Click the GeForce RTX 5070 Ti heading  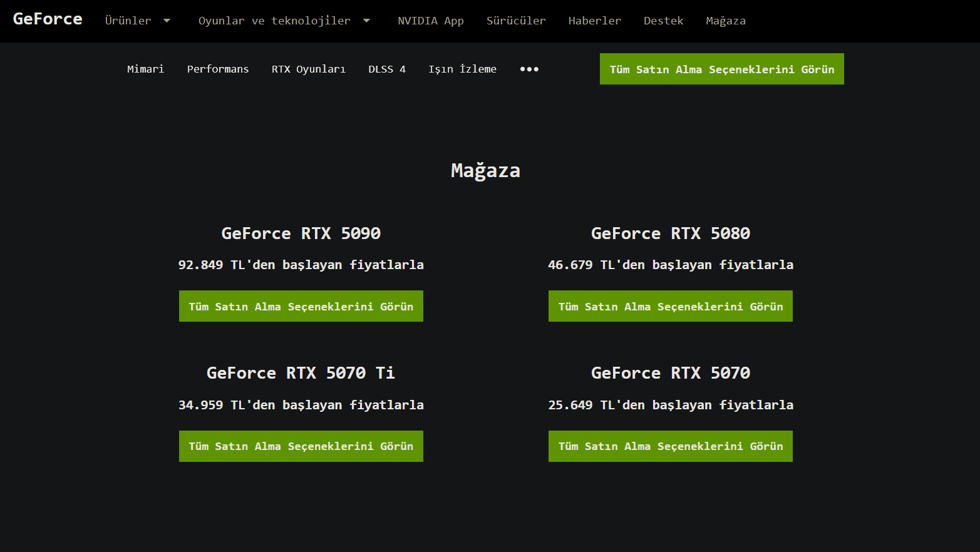(301, 373)
